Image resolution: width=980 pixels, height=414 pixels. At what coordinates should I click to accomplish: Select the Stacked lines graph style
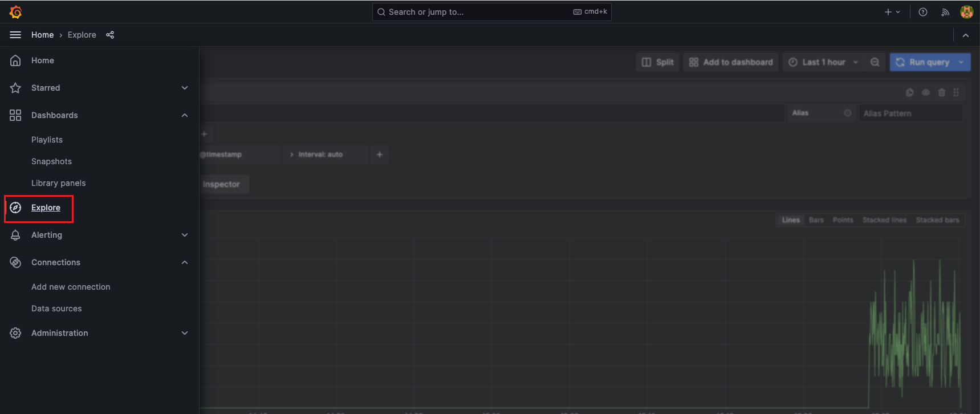884,220
